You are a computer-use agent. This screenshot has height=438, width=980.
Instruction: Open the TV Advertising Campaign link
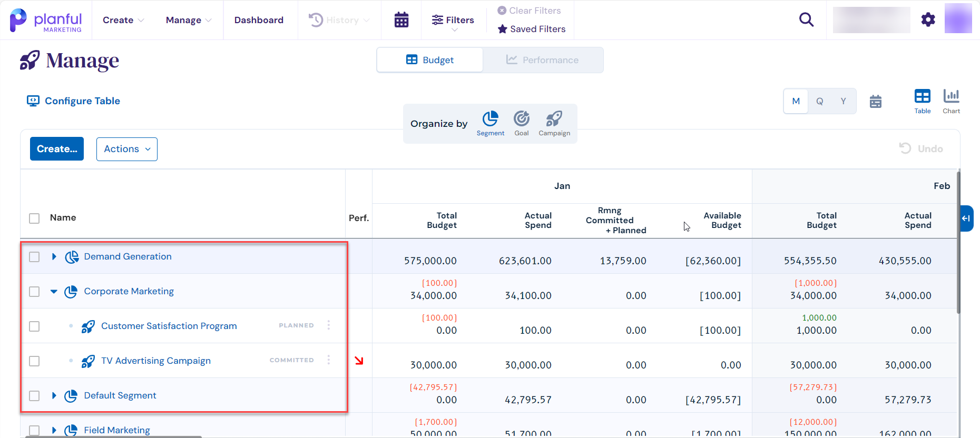click(x=156, y=361)
